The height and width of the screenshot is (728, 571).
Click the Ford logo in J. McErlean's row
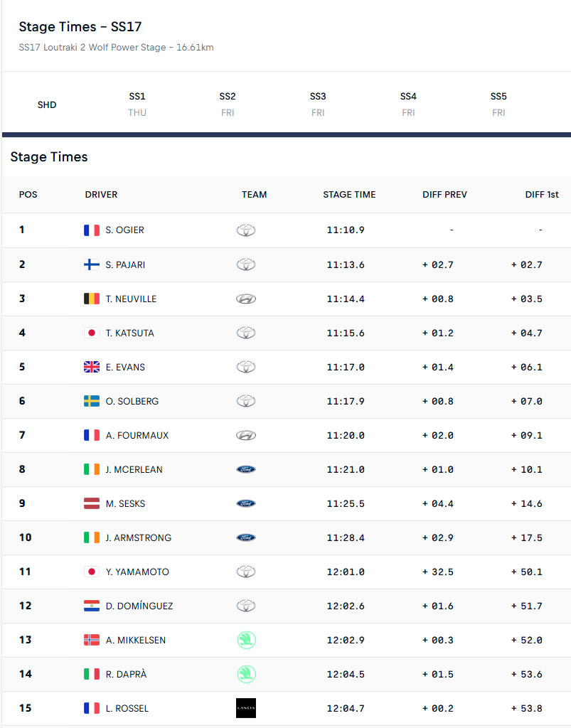246,469
